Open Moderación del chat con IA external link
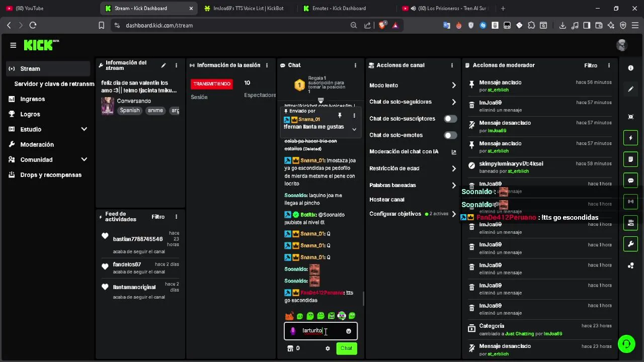Viewport: 644px width, 362px height. (453, 152)
